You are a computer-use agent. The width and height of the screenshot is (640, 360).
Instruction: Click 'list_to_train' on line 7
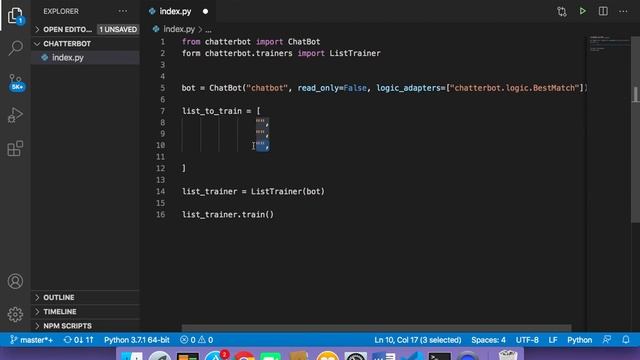pos(211,111)
